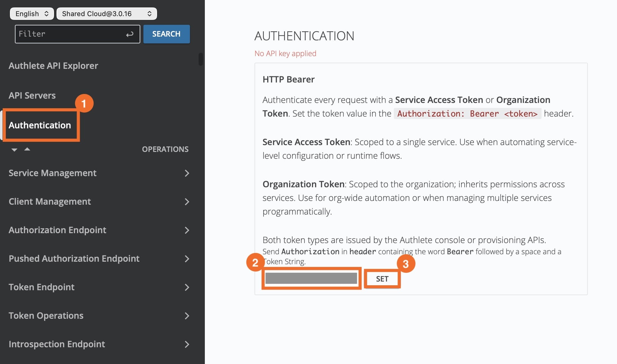The image size is (617, 364).
Task: Click Introspection Endpoint chevron arrow
Action: 187,344
